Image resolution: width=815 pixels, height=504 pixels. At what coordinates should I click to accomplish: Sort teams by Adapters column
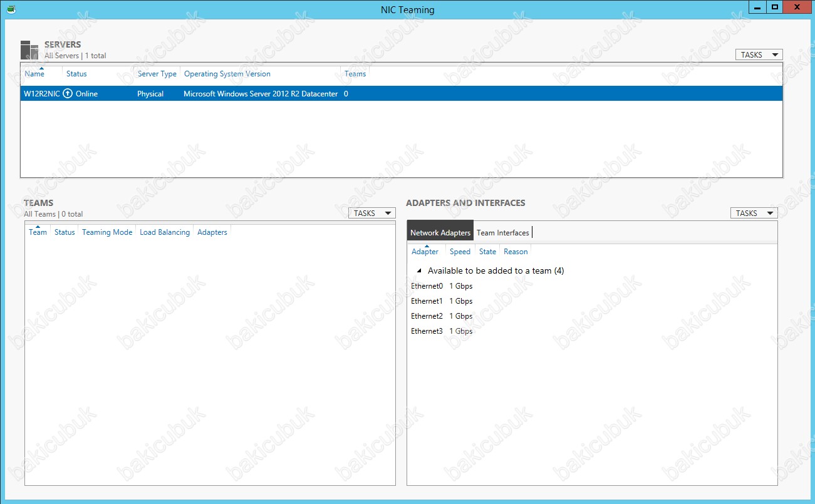212,232
